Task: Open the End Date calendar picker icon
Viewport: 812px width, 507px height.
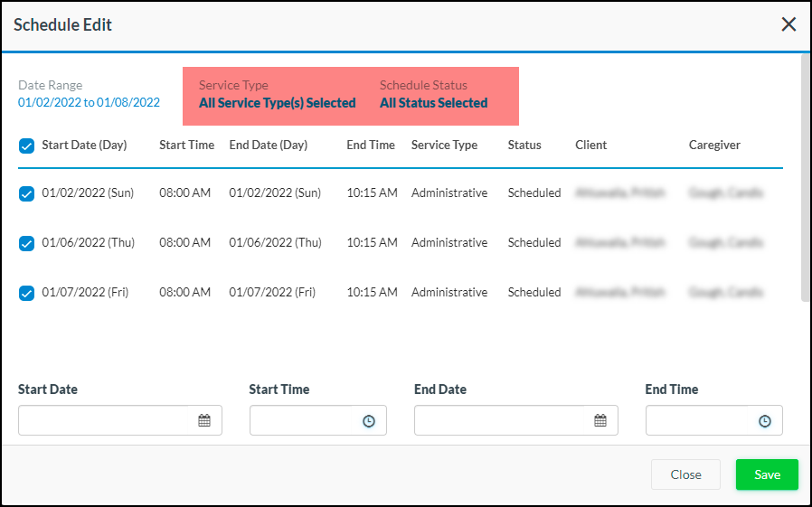Action: click(600, 420)
